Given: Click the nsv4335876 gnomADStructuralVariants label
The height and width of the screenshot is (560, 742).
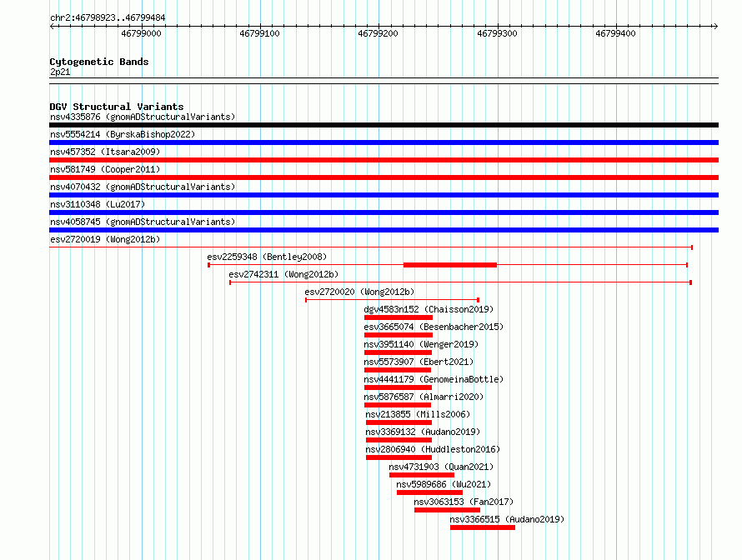Looking at the screenshot, I should [143, 117].
